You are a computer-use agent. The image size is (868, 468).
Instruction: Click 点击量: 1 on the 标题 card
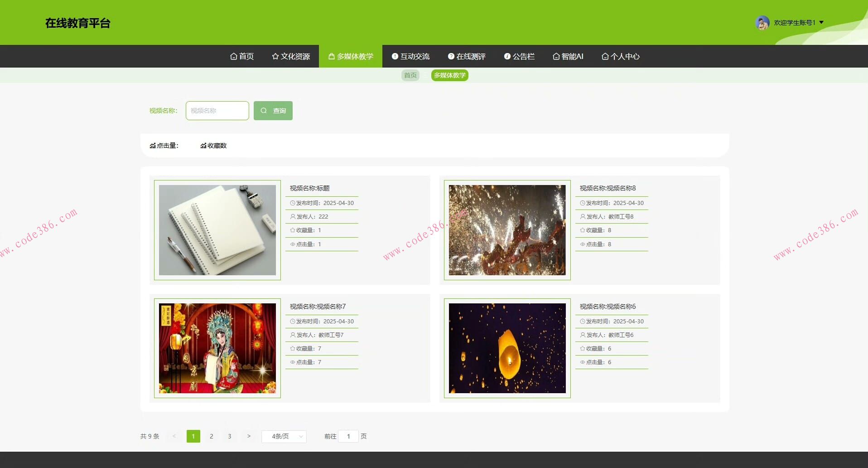[x=306, y=244]
